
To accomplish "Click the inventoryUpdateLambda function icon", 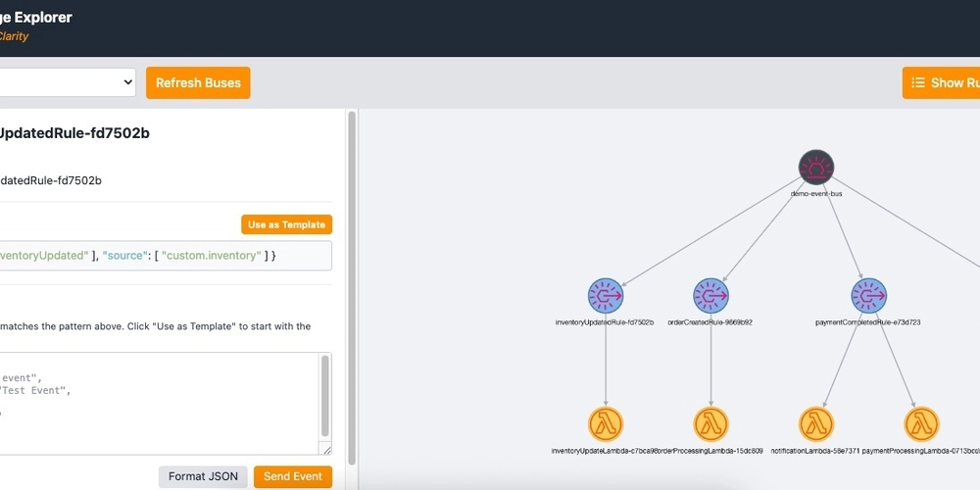I will point(606,424).
